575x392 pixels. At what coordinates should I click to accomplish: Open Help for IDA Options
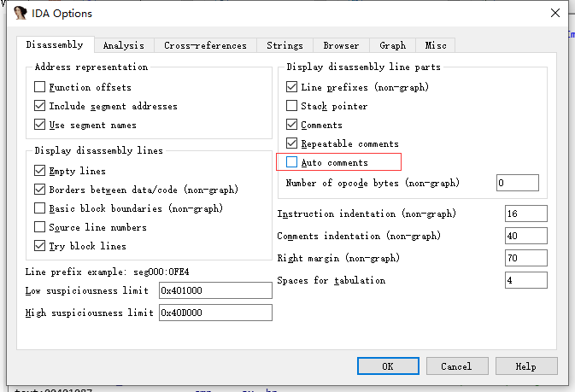(526, 366)
